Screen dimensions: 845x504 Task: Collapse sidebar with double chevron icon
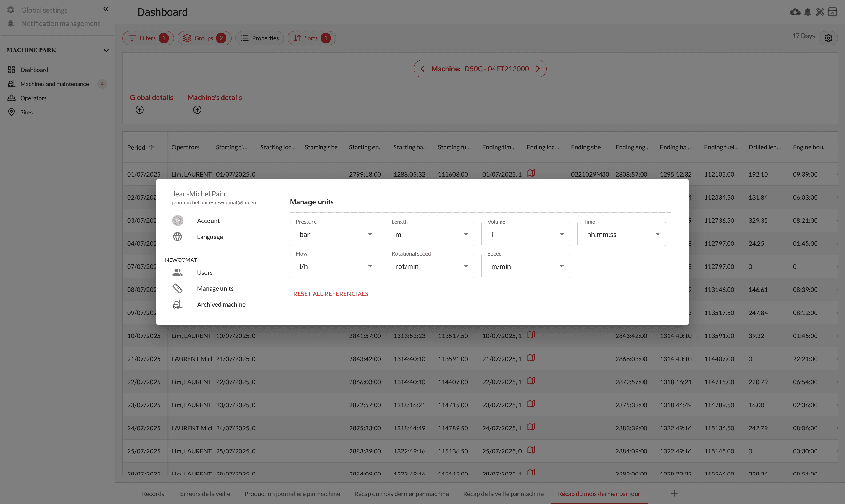106,9
